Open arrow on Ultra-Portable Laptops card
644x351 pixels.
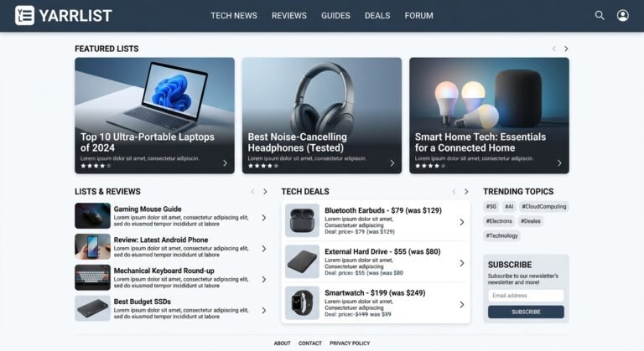click(x=225, y=163)
